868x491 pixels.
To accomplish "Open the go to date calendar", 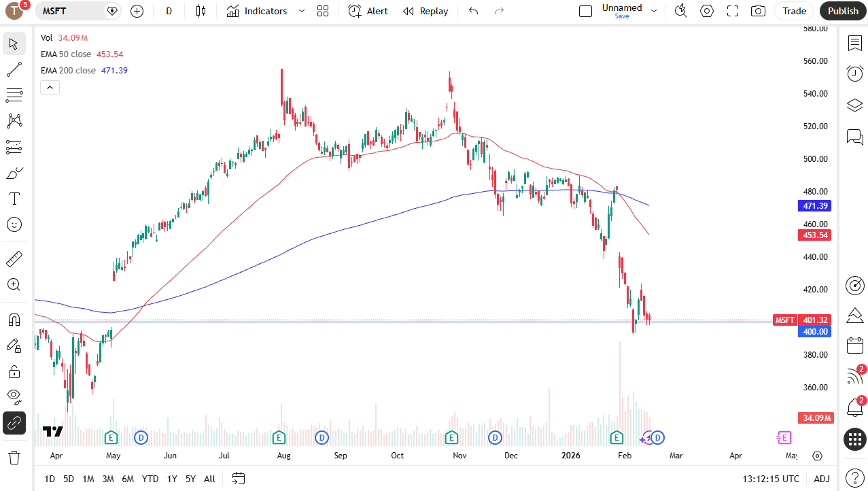I will point(238,479).
